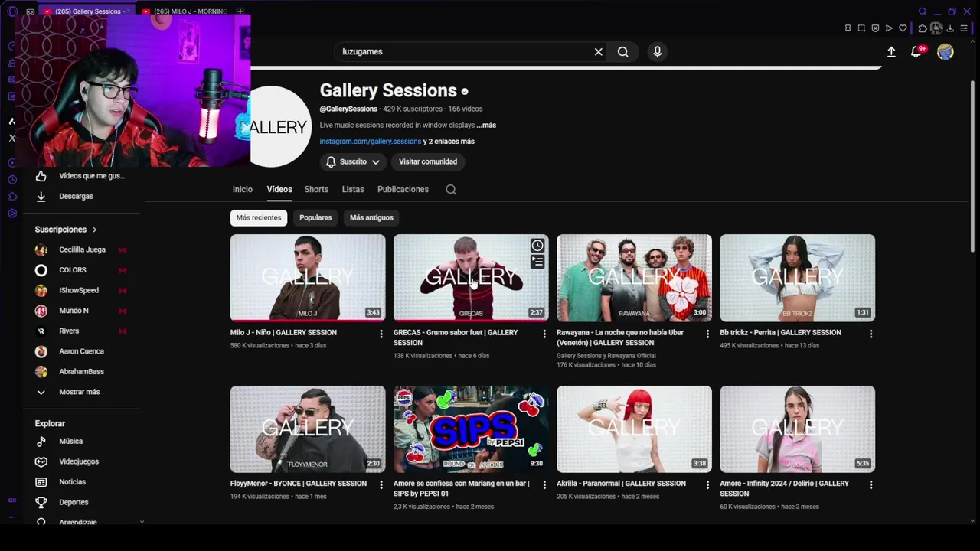Open Vídeos que me gustan in the sidebar
The image size is (980, 551).
[x=83, y=176]
